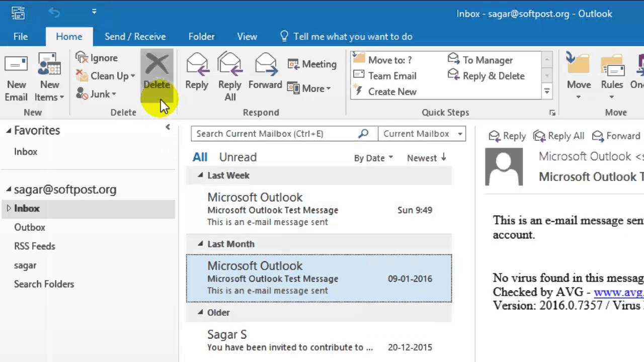Collapse the Last Month group
Viewport: 644px width, 362px height.
pyautogui.click(x=200, y=244)
